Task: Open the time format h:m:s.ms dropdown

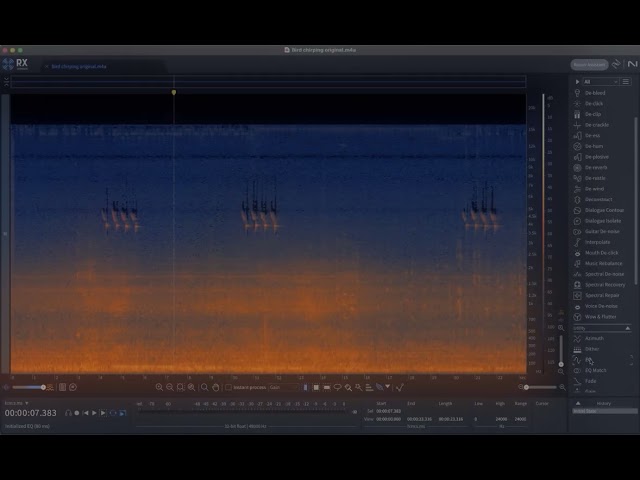Action: 16,403
